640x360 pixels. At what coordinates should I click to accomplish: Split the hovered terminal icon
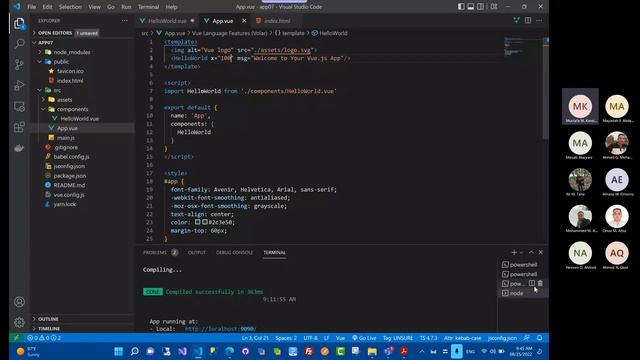click(x=531, y=283)
